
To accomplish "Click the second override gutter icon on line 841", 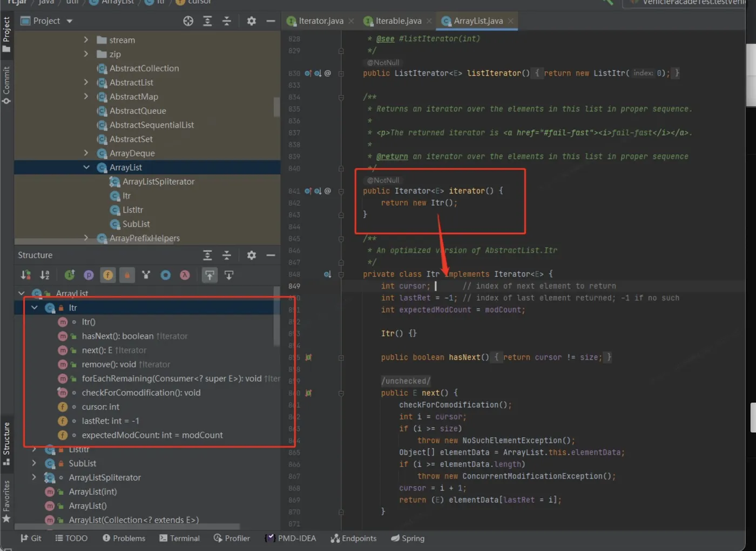I will (318, 191).
